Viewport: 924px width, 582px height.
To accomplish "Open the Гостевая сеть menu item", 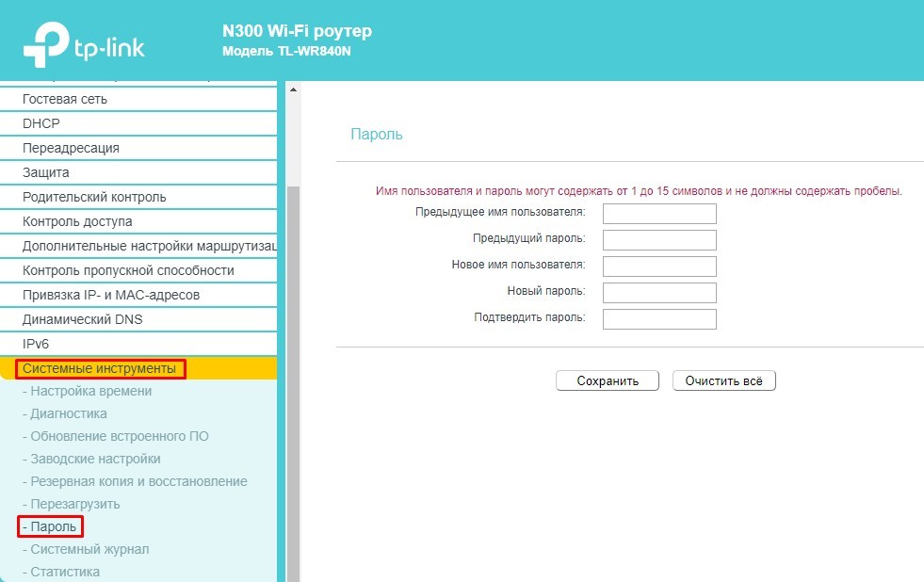I will pyautogui.click(x=65, y=99).
